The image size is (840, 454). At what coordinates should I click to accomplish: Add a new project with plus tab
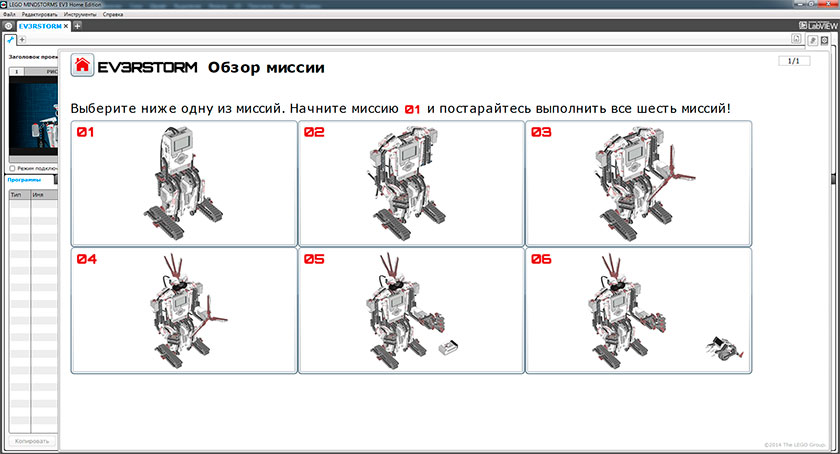[x=77, y=26]
